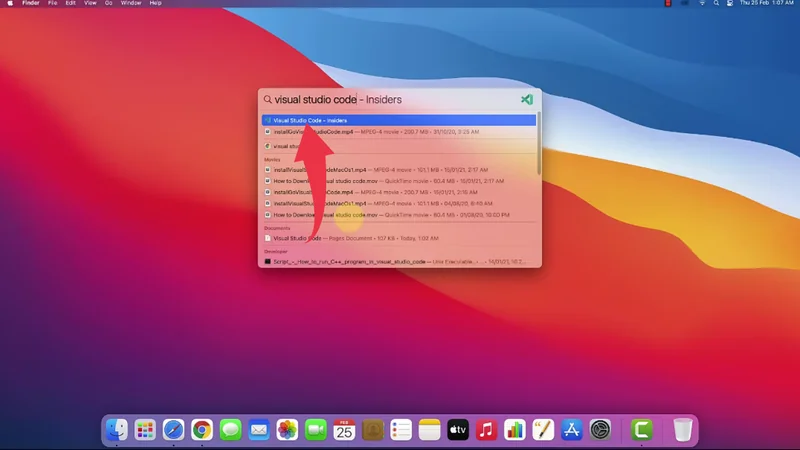The height and width of the screenshot is (450, 800).
Task: Open Finder from the Dock
Action: pyautogui.click(x=118, y=430)
